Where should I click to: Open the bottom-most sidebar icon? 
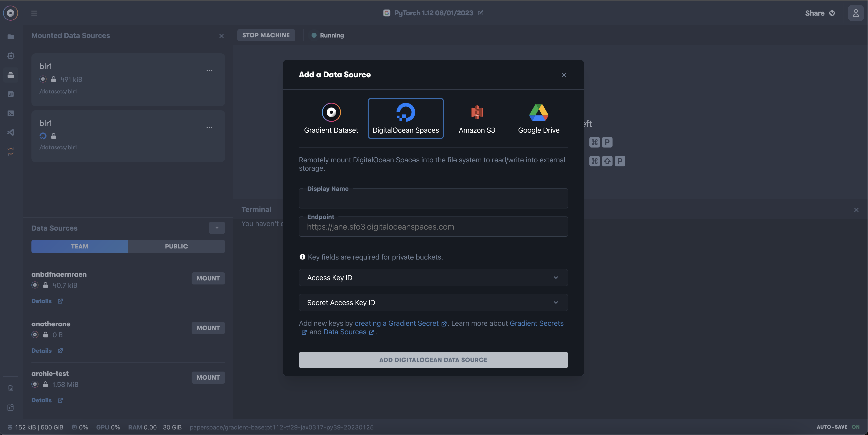pyautogui.click(x=11, y=407)
